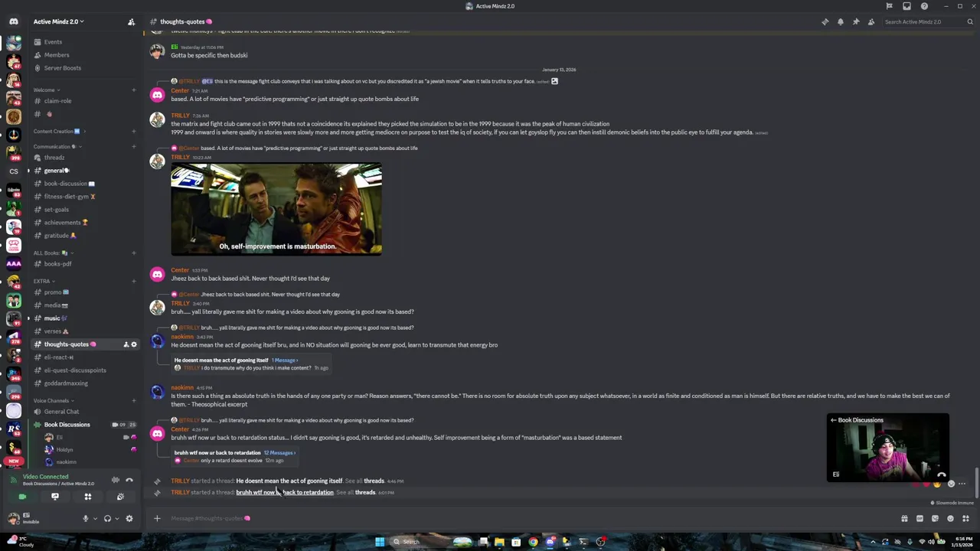Open the flag icon in title bar
980x551 pixels.
[x=889, y=6]
